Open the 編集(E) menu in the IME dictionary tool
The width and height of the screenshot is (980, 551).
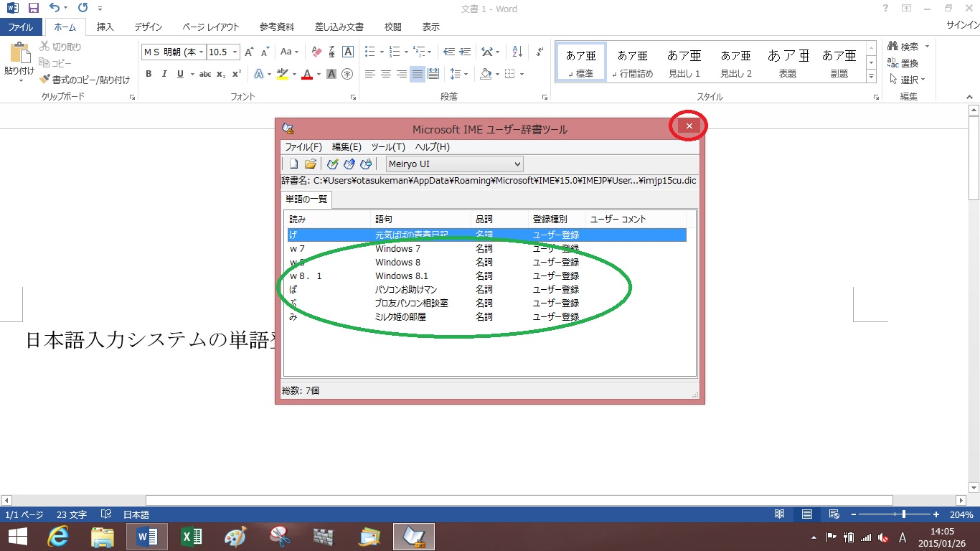(347, 147)
